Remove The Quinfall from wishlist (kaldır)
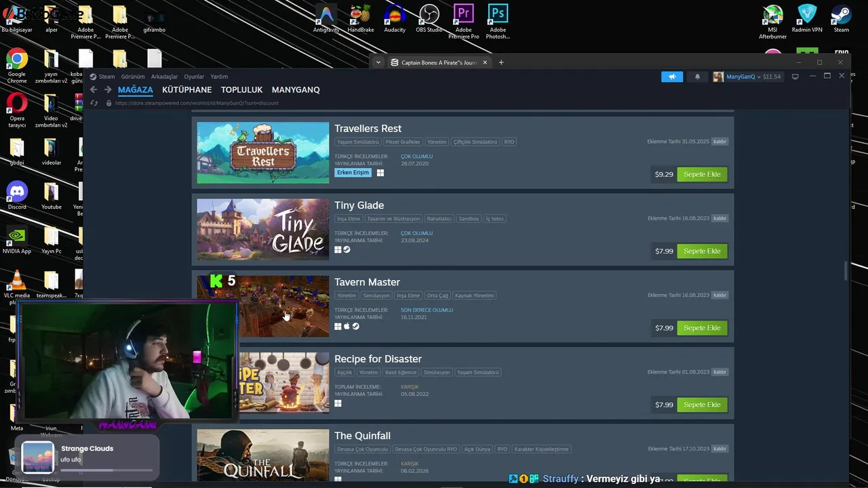 [719, 449]
